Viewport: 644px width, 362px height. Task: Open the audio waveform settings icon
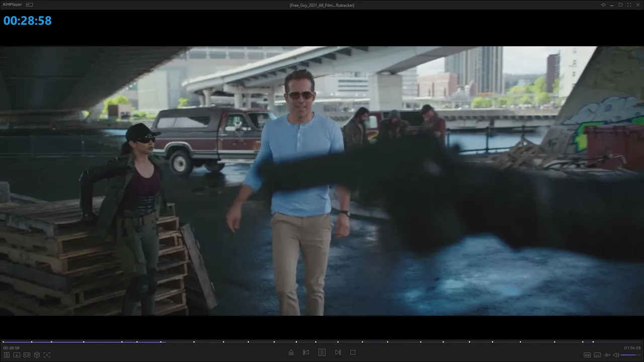click(607, 355)
